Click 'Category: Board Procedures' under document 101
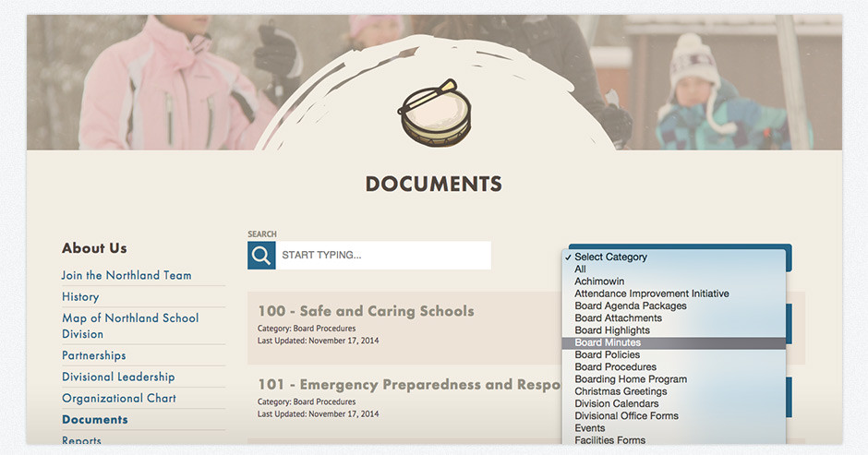The image size is (868, 455). [x=307, y=401]
